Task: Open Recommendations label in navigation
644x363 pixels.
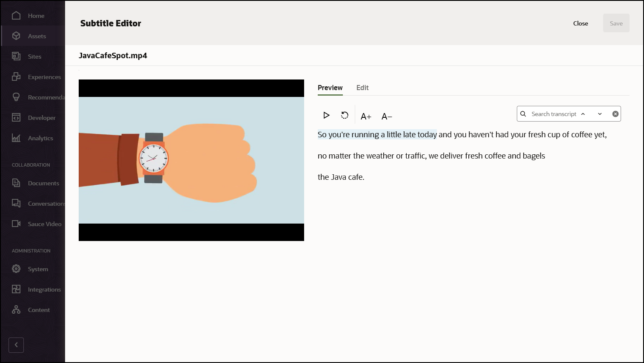Action: point(46,97)
